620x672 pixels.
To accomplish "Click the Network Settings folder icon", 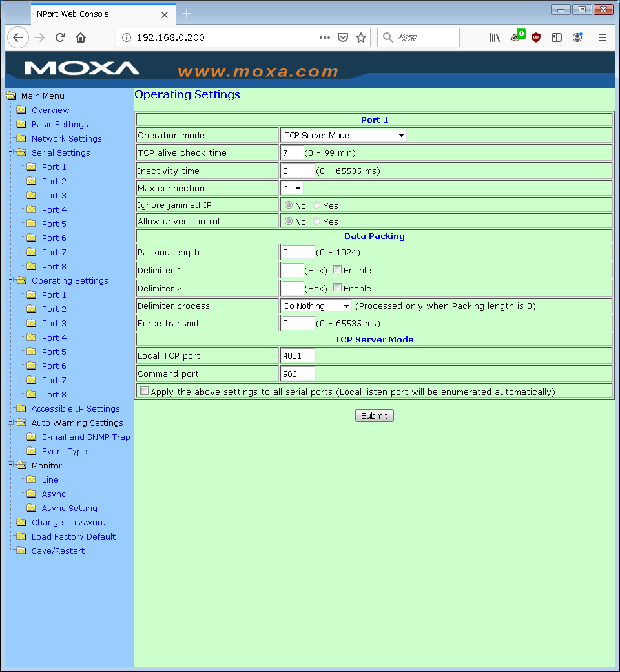I will click(x=21, y=138).
